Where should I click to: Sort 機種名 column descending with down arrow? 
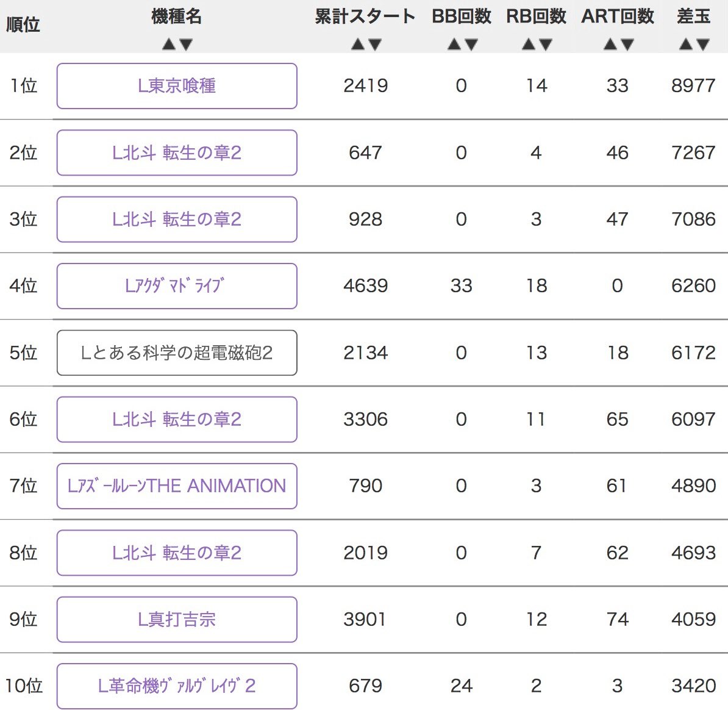186,45
